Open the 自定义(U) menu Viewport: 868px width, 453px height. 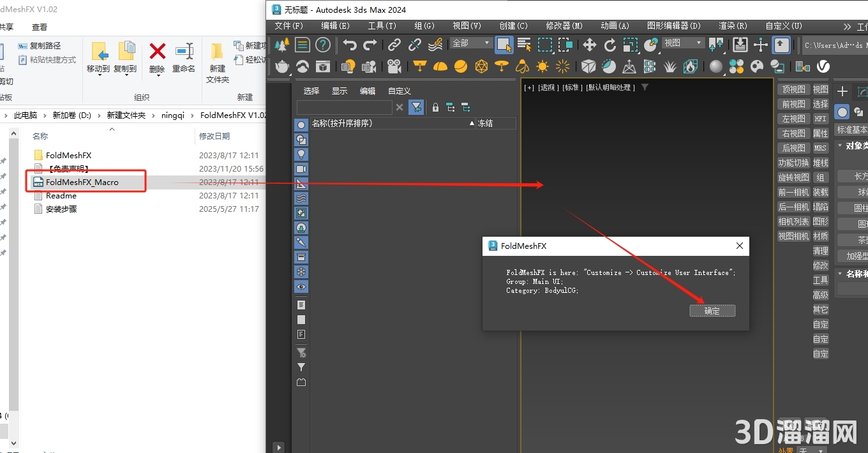pos(784,26)
